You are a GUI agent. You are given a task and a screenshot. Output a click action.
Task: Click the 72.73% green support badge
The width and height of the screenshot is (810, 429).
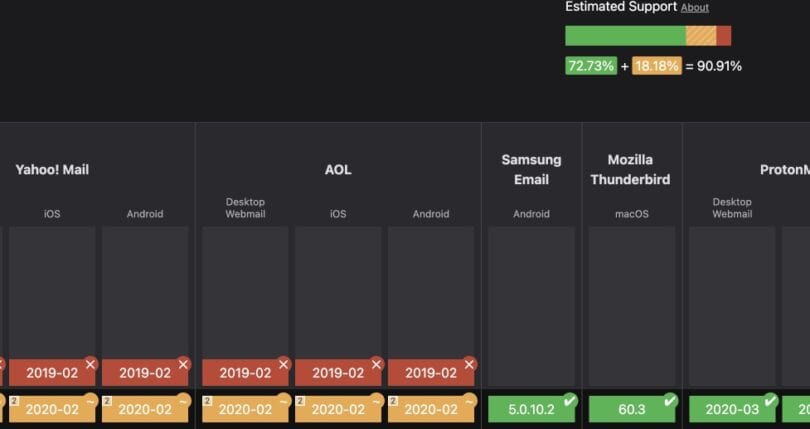click(591, 66)
